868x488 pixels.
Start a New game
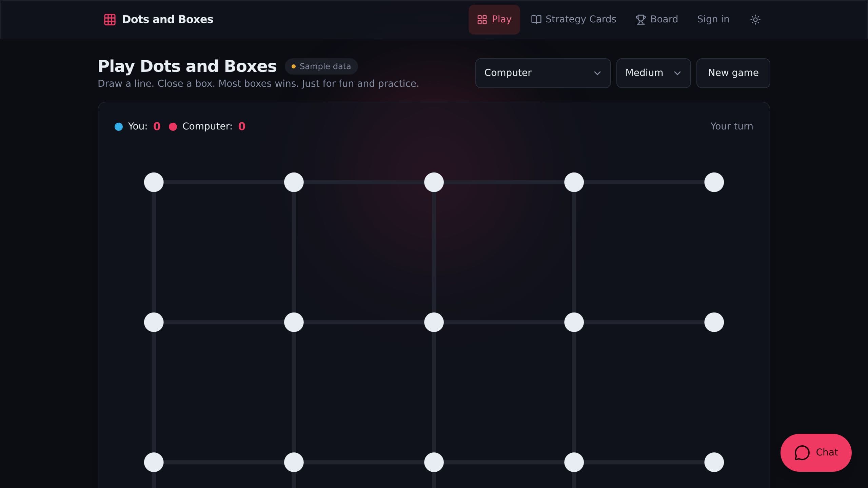click(733, 73)
